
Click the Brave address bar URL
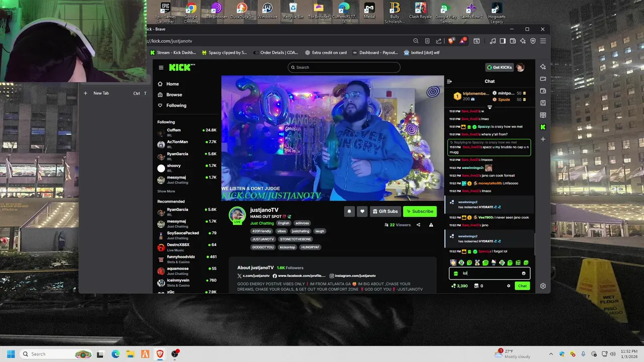tap(169, 41)
